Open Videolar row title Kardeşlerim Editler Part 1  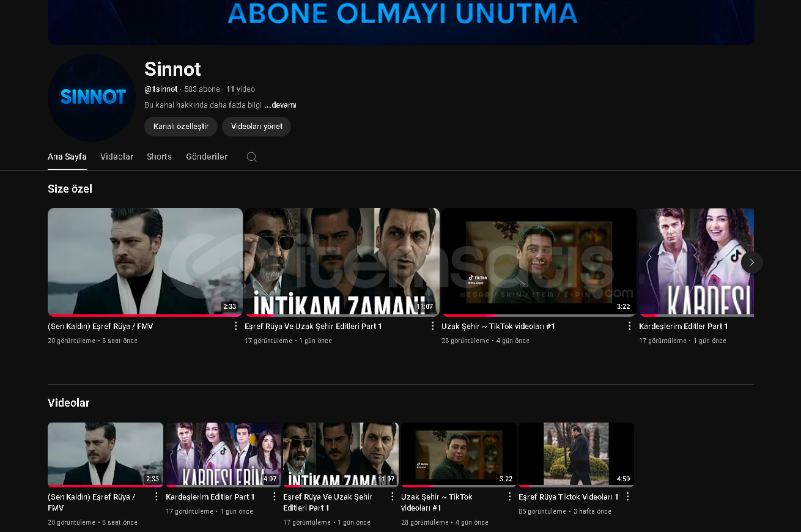[x=210, y=497]
